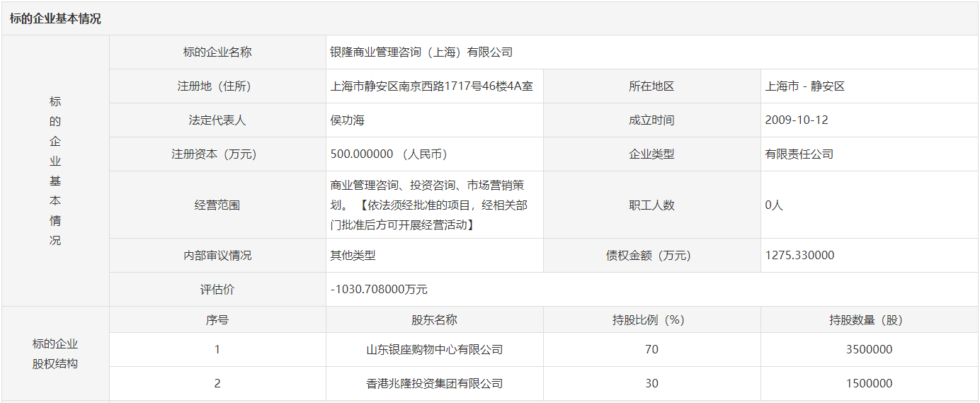
Task: Select appraisal value -1030.708000万元
Action: (x=379, y=290)
